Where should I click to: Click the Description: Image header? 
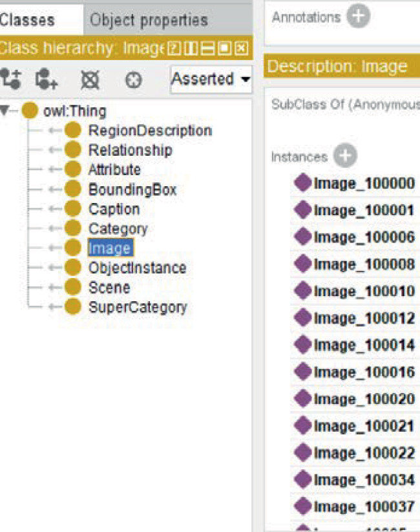coord(342,66)
